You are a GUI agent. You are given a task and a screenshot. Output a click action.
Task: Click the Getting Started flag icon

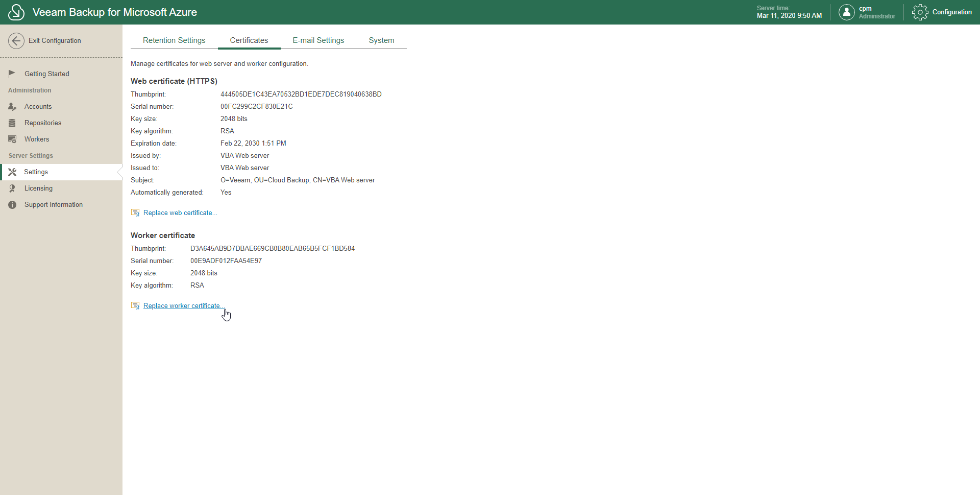(12, 74)
